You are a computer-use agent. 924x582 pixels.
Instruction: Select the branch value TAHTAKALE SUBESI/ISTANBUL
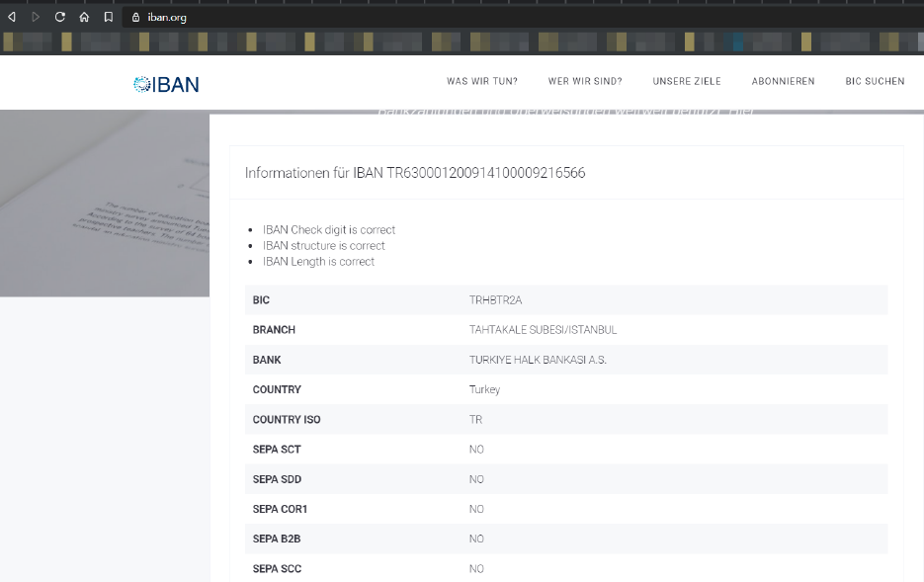tap(543, 330)
